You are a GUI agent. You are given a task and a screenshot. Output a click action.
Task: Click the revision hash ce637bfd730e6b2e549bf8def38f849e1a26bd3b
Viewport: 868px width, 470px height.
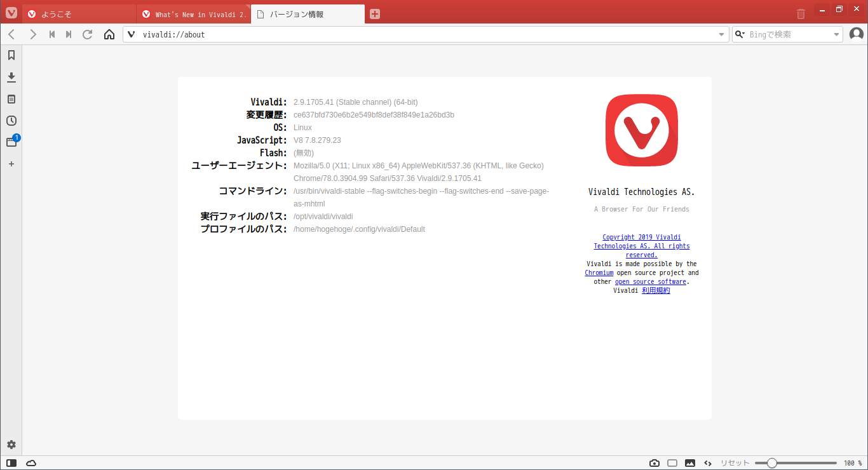tap(374, 115)
